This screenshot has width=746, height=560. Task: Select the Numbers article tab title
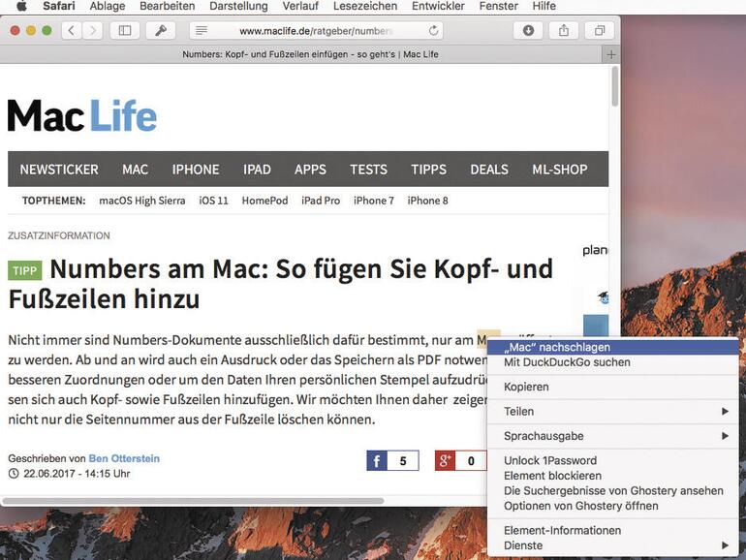pos(310,54)
